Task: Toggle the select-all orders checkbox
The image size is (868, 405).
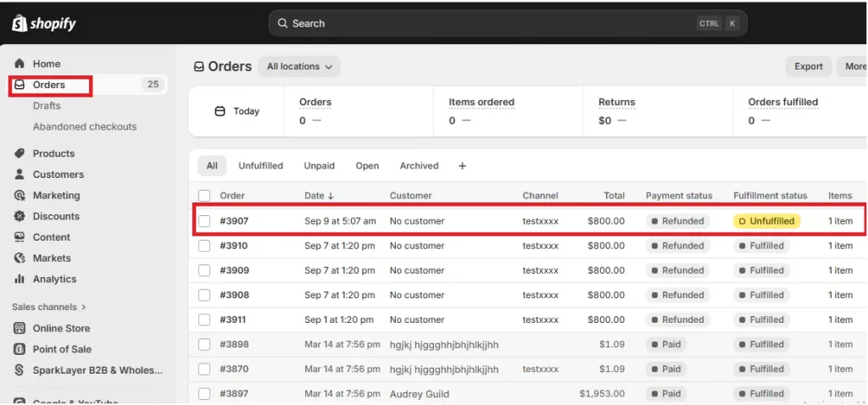Action: (x=204, y=196)
